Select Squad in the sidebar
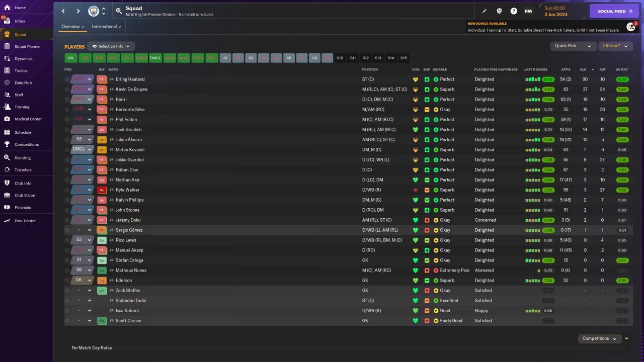 pos(27,34)
